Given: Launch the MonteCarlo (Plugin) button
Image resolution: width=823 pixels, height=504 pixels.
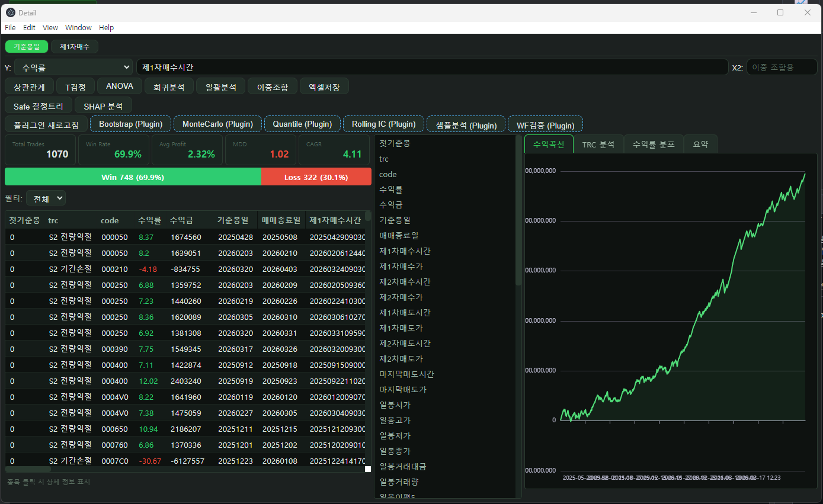Looking at the screenshot, I should point(218,124).
